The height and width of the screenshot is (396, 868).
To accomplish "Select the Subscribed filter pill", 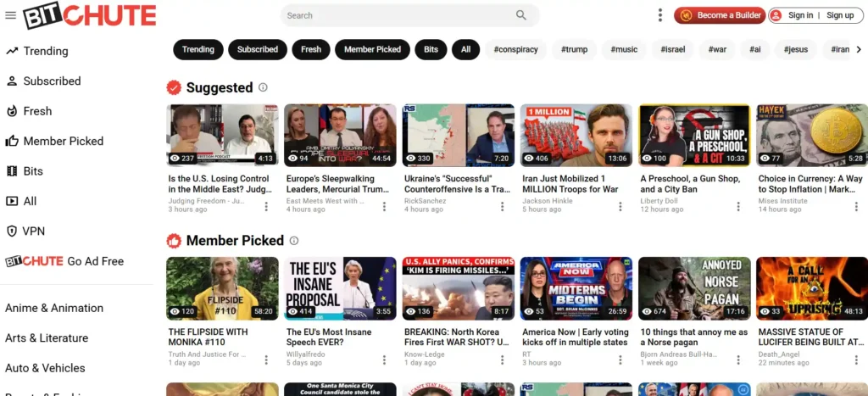I will coord(258,49).
